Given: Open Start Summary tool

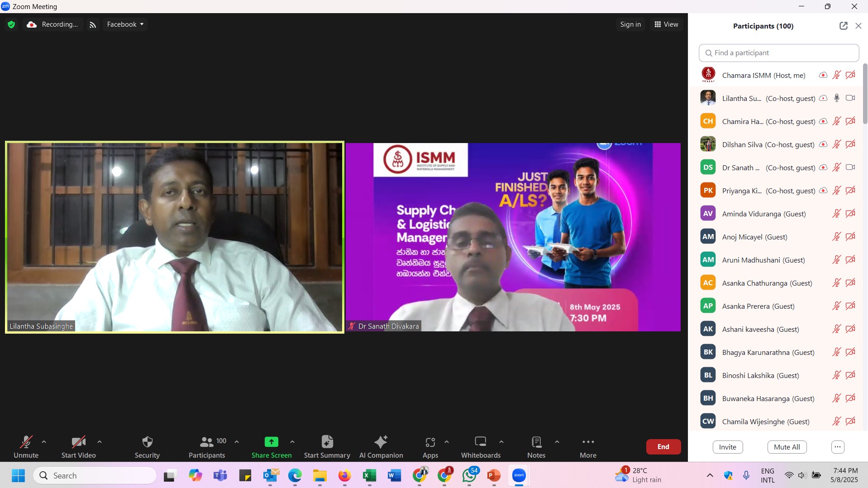Looking at the screenshot, I should [327, 447].
